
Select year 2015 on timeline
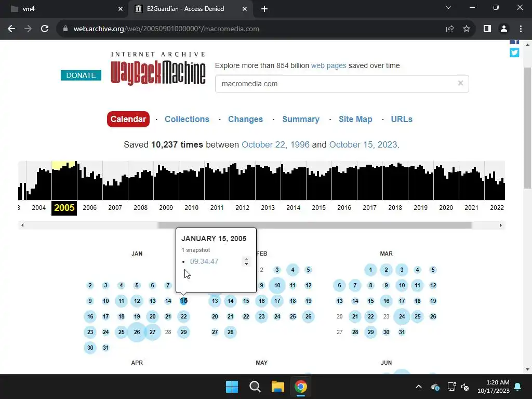click(318, 208)
